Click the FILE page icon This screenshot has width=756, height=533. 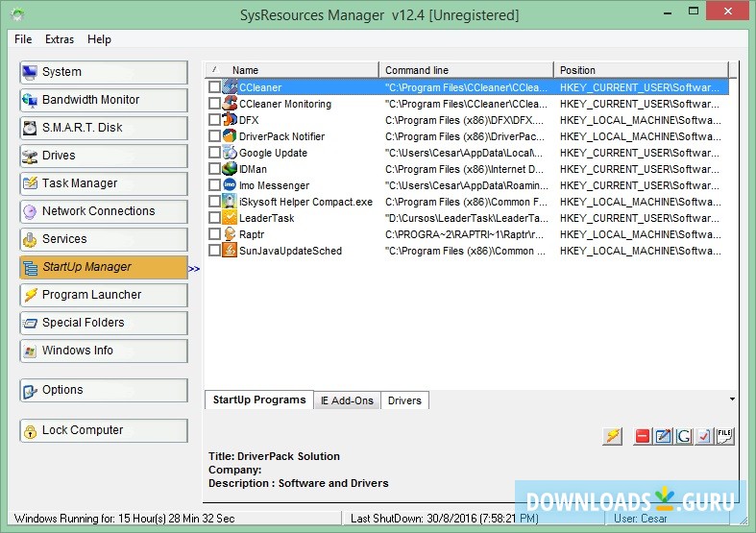(725, 436)
